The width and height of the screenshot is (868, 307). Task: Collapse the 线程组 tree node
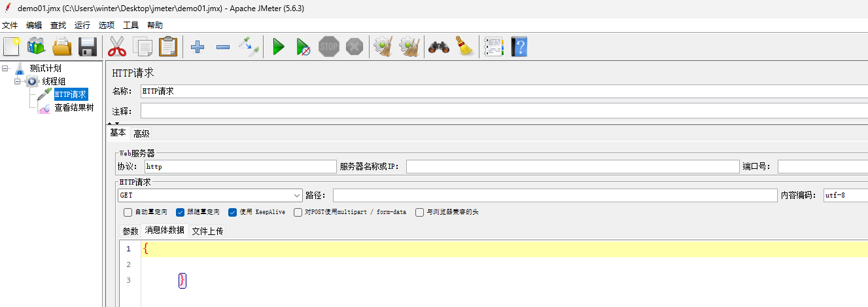[18, 81]
